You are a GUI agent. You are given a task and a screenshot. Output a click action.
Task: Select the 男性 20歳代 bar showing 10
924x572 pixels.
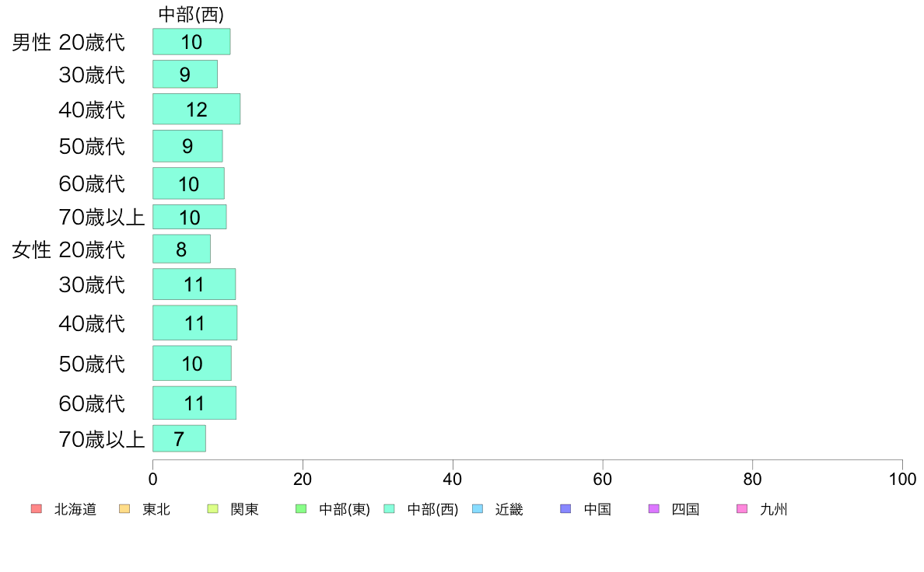191,42
